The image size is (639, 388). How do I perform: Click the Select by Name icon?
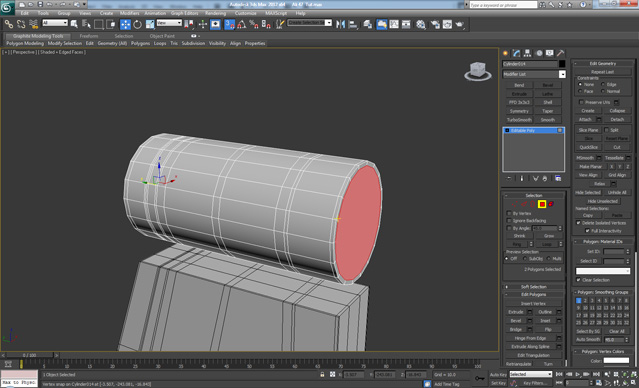pyautogui.click(x=86, y=24)
